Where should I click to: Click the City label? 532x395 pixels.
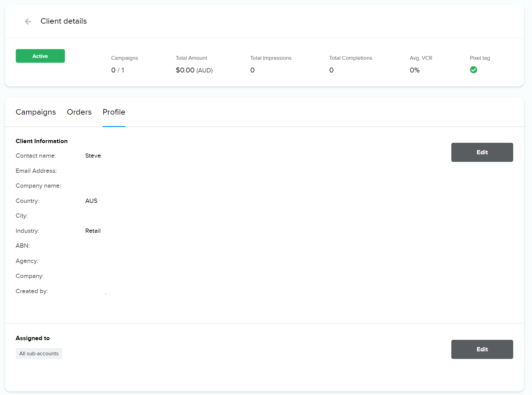22,216
